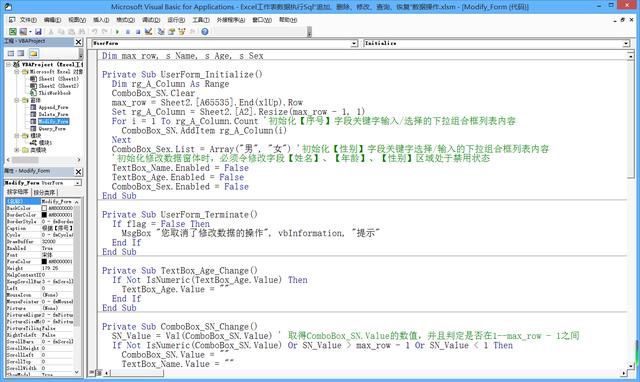The width and height of the screenshot is (640, 382).
Task: Click the blue Help question mark icon
Action: (x=205, y=31)
